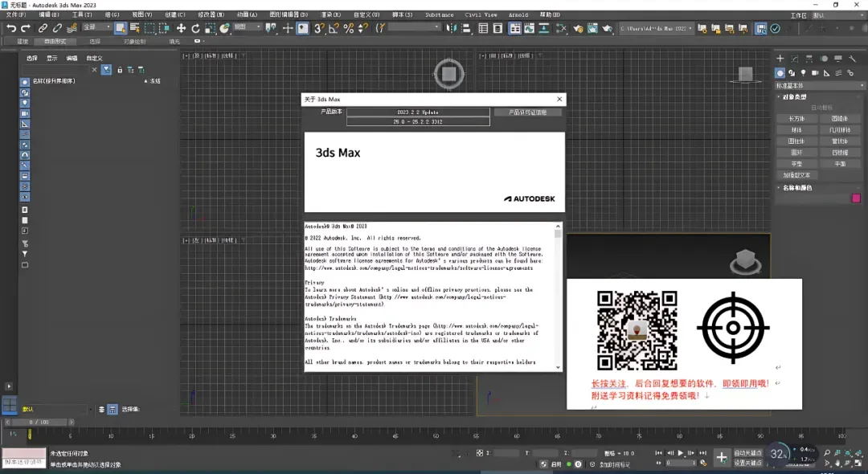868x474 pixels.
Task: Open the project path dropdown in toolbar
Action: 656,28
